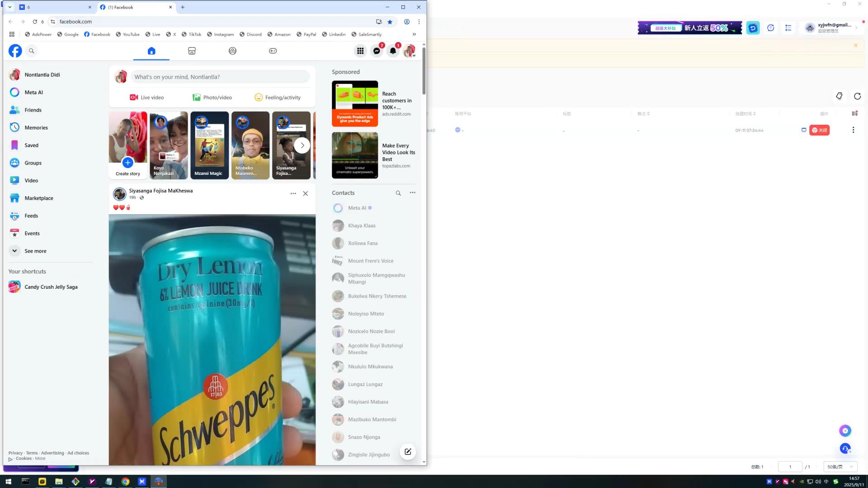Open the Messenger icon in Facebook header
The image size is (868, 488).
[377, 51]
